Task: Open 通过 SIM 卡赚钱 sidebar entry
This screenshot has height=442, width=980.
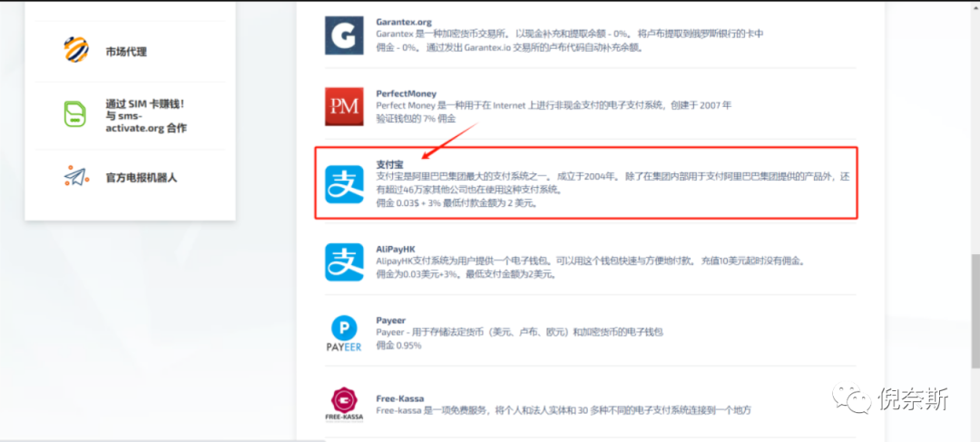Action: (x=145, y=115)
